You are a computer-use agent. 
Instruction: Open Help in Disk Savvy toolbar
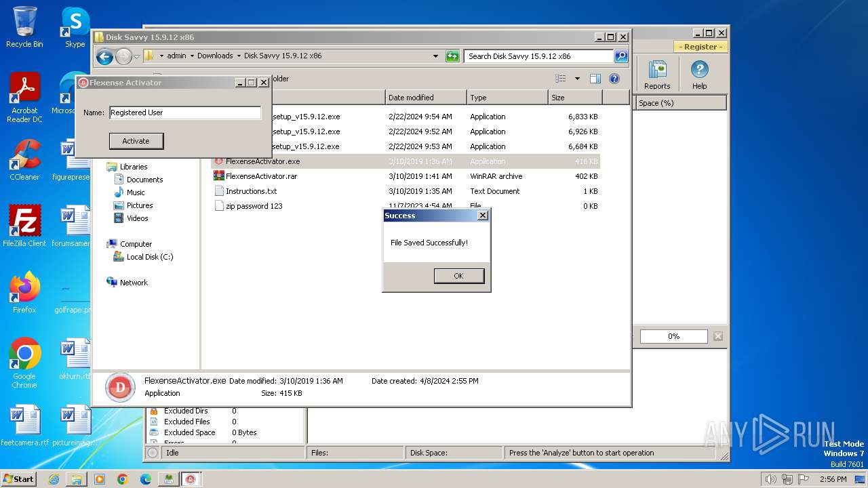pos(699,75)
